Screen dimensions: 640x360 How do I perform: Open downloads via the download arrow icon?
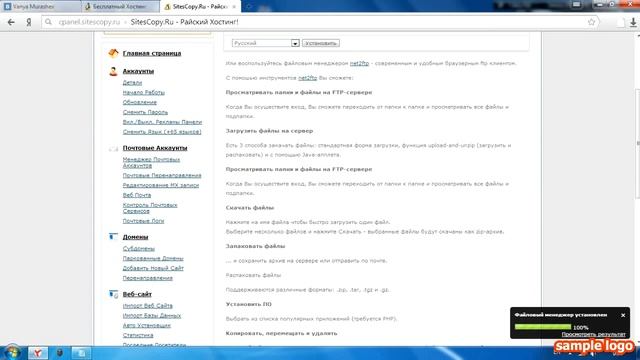(633, 22)
